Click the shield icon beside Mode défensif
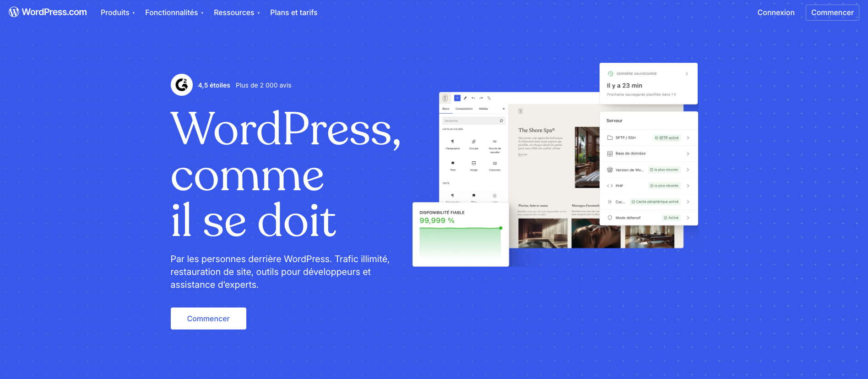868x379 pixels. [610, 218]
